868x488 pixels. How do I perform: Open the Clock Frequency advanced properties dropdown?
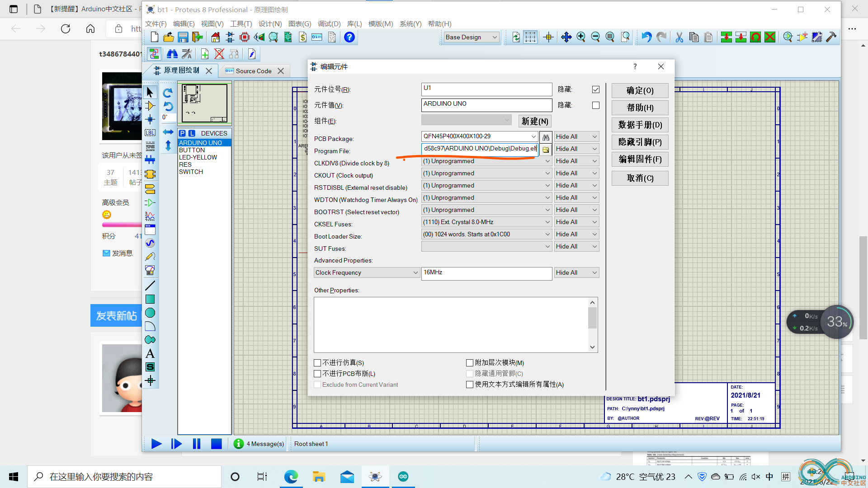pyautogui.click(x=367, y=273)
